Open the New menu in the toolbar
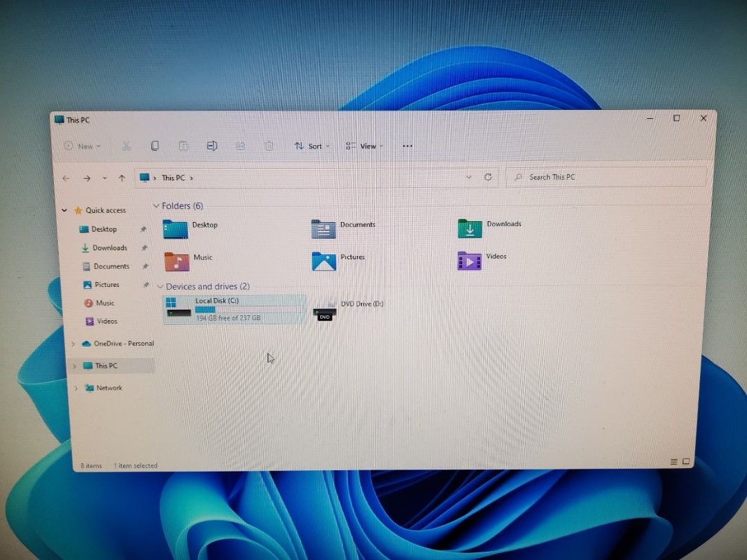This screenshot has height=560, width=747. click(82, 146)
